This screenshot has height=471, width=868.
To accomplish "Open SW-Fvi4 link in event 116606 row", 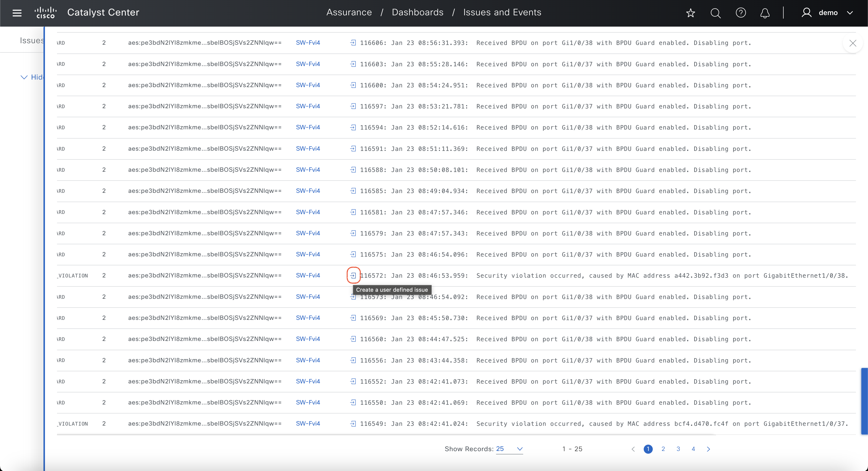I will pos(308,43).
